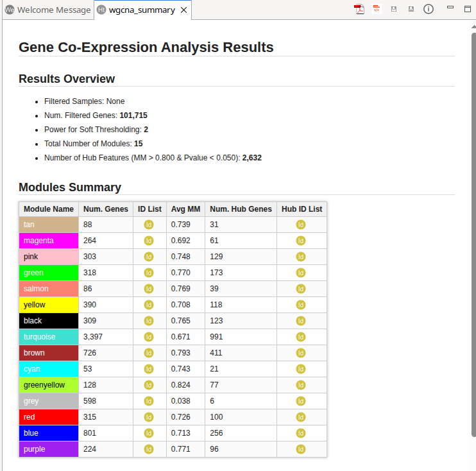Click the first save icon in toolbar
476x471 pixels.
click(x=394, y=9)
